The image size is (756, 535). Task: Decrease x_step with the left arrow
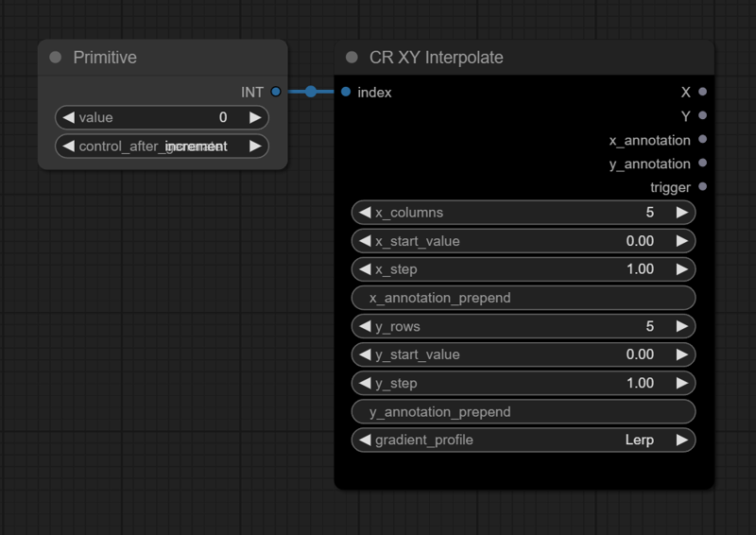(x=365, y=269)
